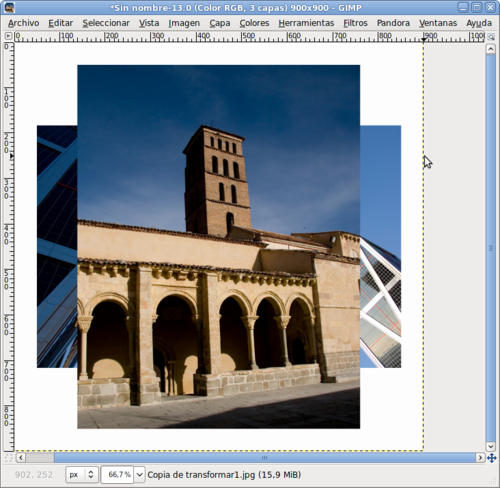
Task: Click the zoom-on-resize magnifier icon
Action: coord(491,37)
